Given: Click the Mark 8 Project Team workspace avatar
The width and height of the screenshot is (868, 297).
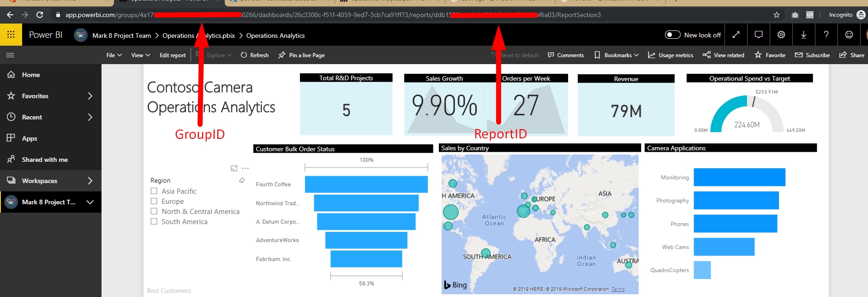Looking at the screenshot, I should click(81, 35).
